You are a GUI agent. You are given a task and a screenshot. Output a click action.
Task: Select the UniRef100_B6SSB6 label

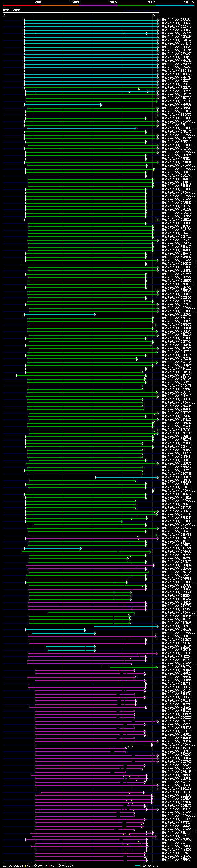pyautogui.click(x=177, y=71)
